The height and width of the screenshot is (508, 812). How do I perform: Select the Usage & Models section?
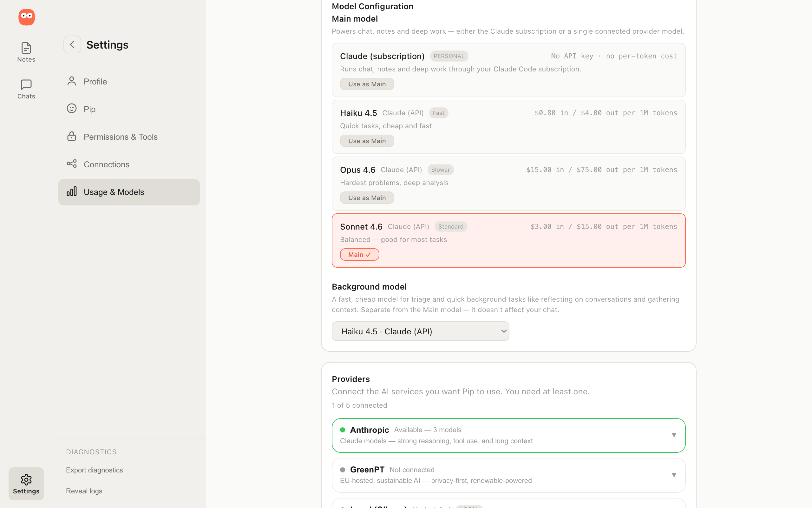coord(129,192)
